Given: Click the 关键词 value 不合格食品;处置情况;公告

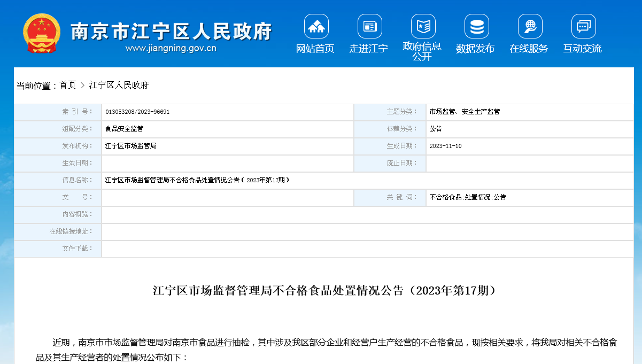Looking at the screenshot, I should (x=468, y=197).
